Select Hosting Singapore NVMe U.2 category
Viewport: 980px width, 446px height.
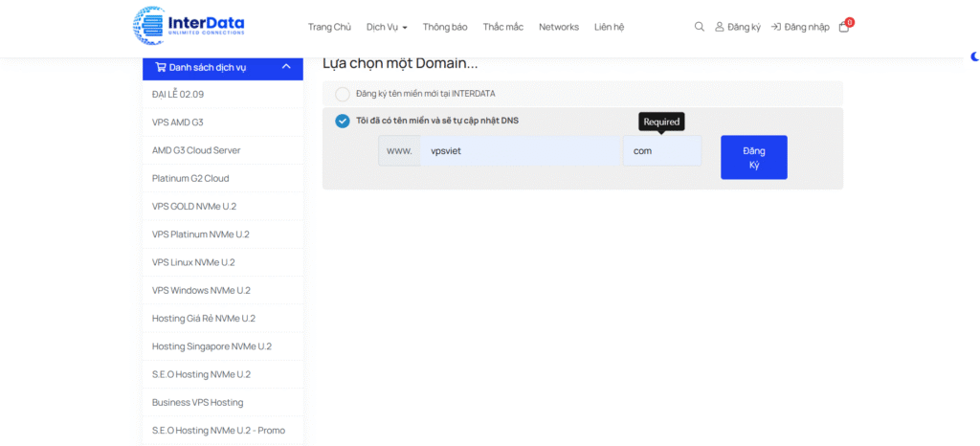212,346
